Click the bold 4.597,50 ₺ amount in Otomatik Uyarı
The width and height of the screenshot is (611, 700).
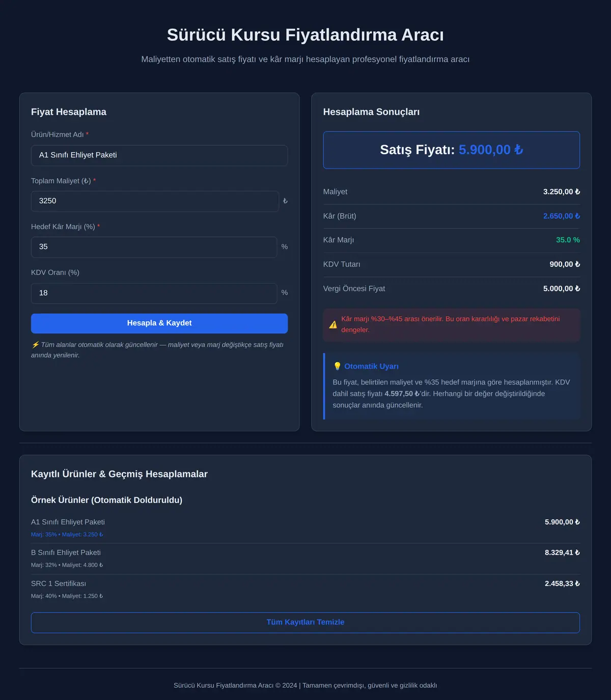coord(402,394)
